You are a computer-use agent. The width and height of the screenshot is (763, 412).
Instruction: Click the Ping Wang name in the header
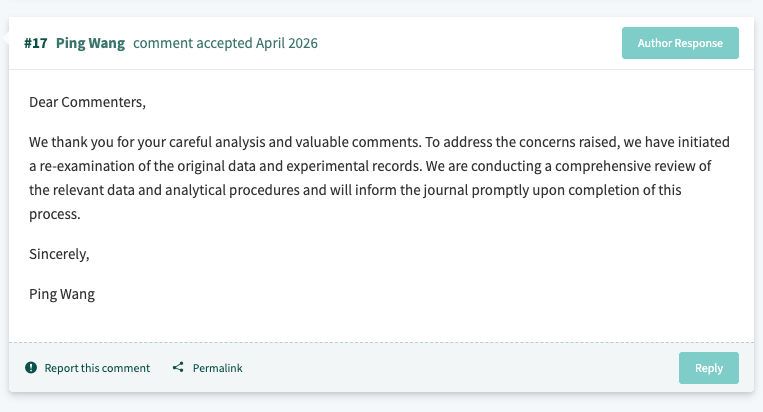(90, 44)
